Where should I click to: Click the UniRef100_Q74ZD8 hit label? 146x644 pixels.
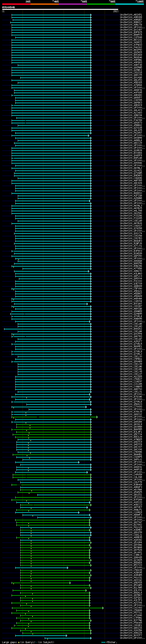[131, 228]
